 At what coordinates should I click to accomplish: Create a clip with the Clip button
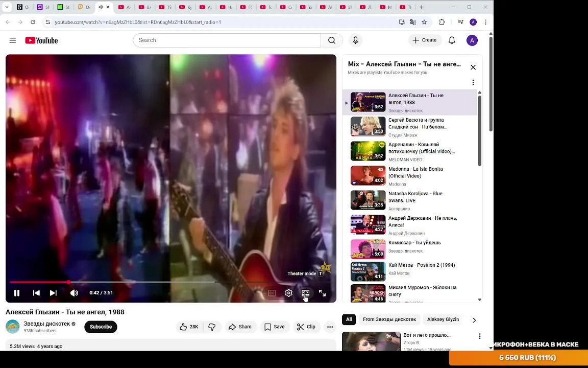pyautogui.click(x=306, y=327)
